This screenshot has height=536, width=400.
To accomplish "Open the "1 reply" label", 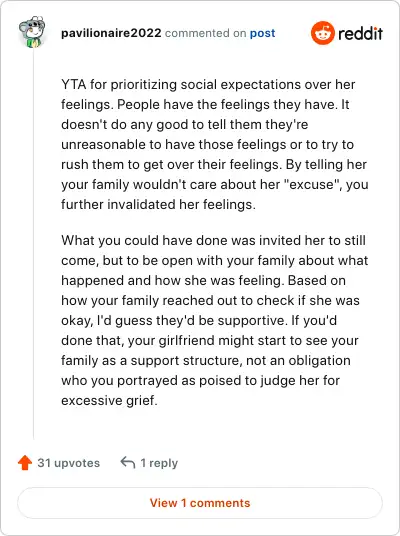I will [159, 463].
